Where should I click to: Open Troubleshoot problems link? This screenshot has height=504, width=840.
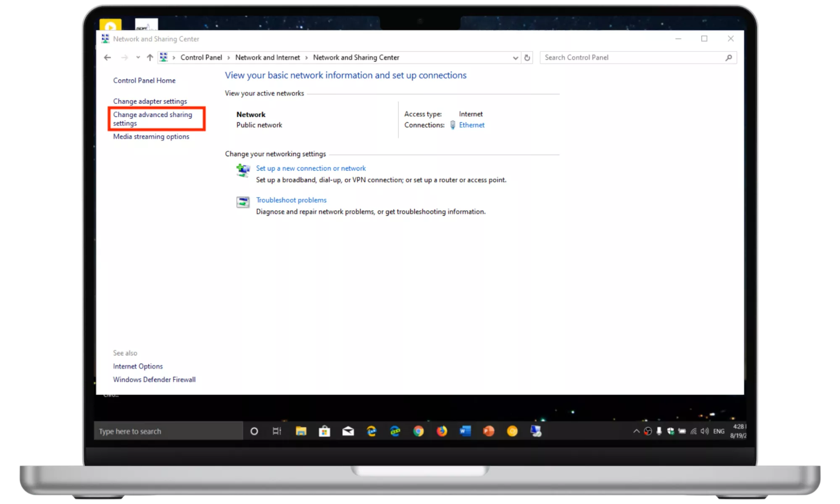(291, 200)
